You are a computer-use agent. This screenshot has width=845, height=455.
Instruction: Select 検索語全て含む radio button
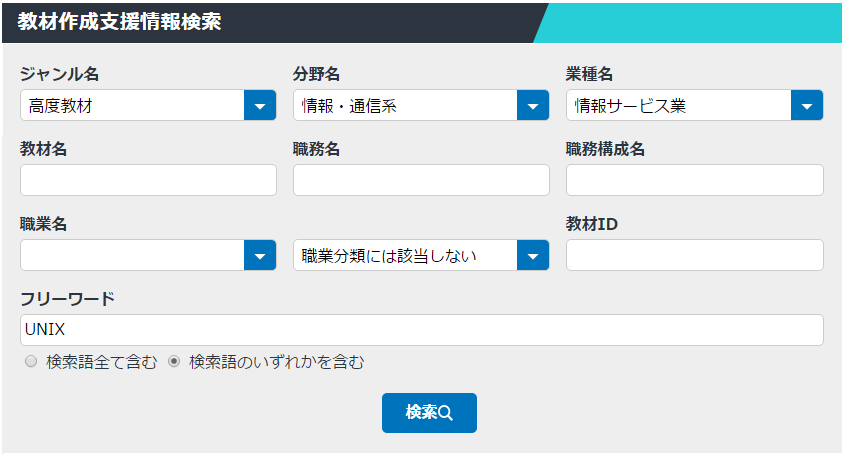[x=31, y=361]
